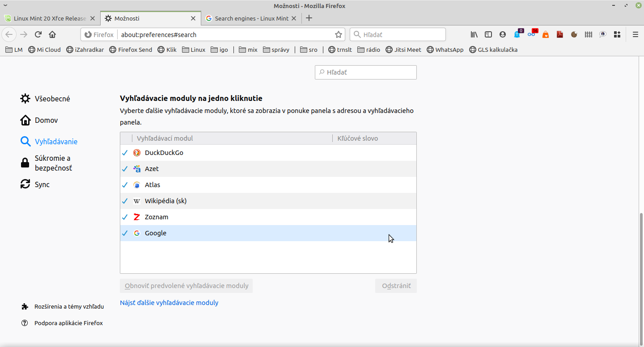Screen dimensions: 644x347
Task: Open the Súkromie a bezpečnosť section
Action: pos(53,163)
